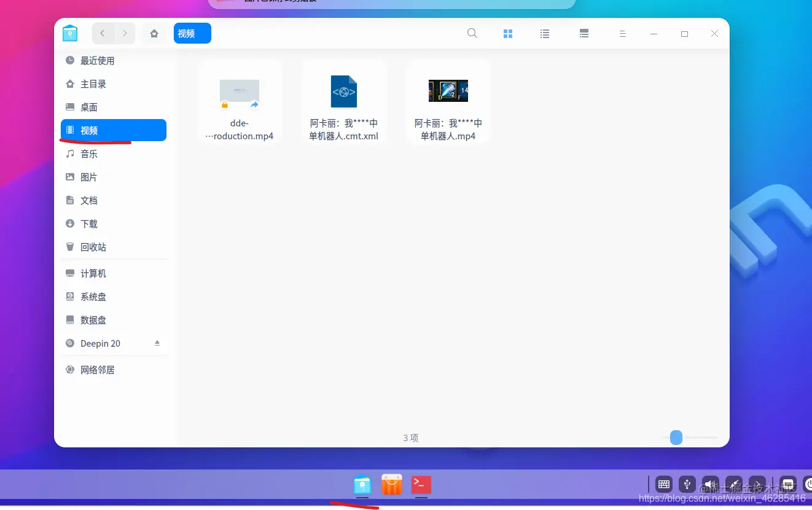Open File Manager from the dock
This screenshot has width=812, height=510.
[362, 485]
